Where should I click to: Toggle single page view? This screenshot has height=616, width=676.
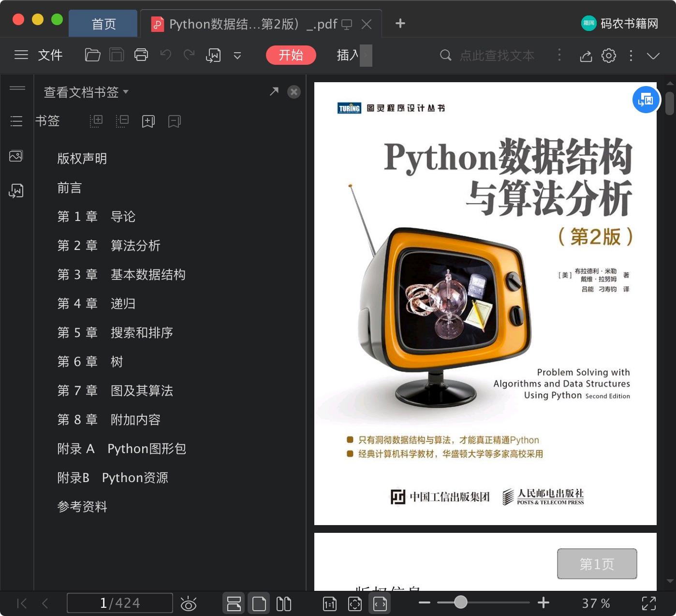[259, 603]
